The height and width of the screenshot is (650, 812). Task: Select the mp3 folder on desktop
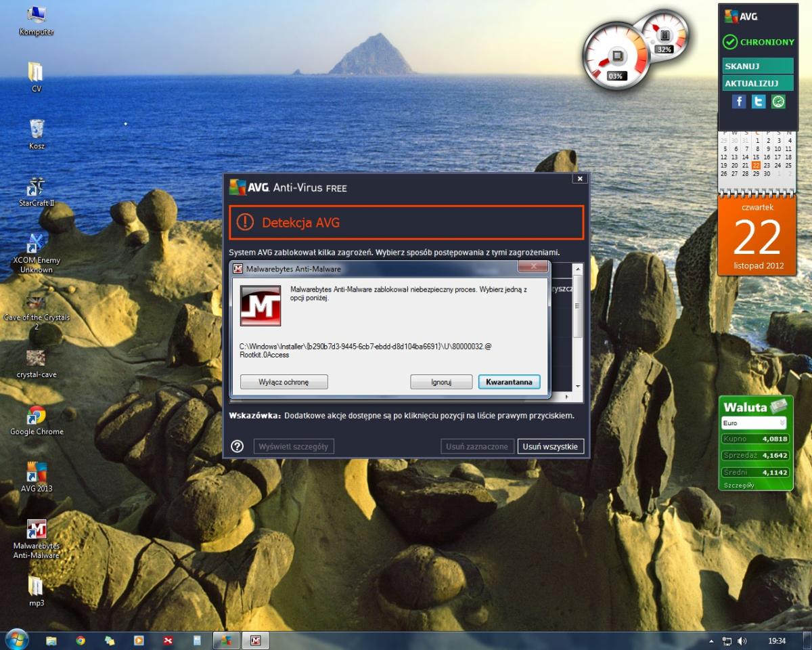click(x=37, y=590)
